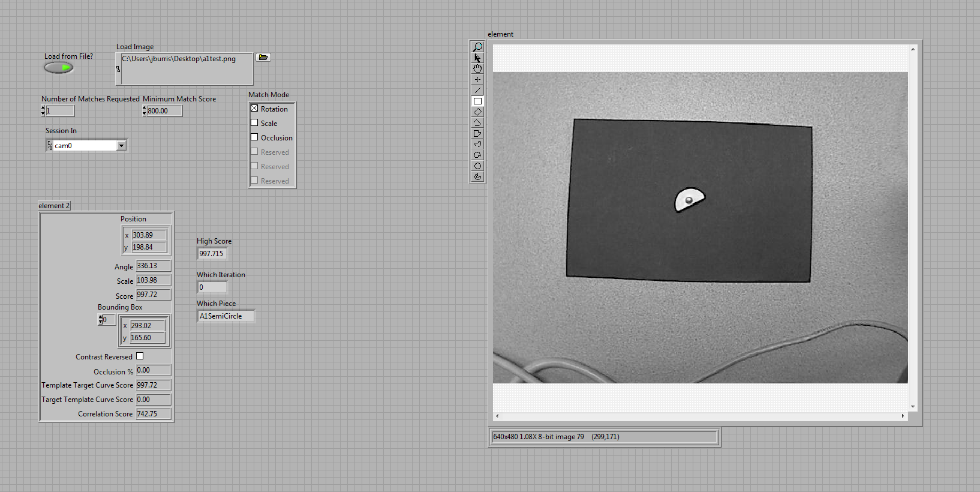Click the path type glyph in Load Image
This screenshot has height=492, width=980.
[118, 69]
